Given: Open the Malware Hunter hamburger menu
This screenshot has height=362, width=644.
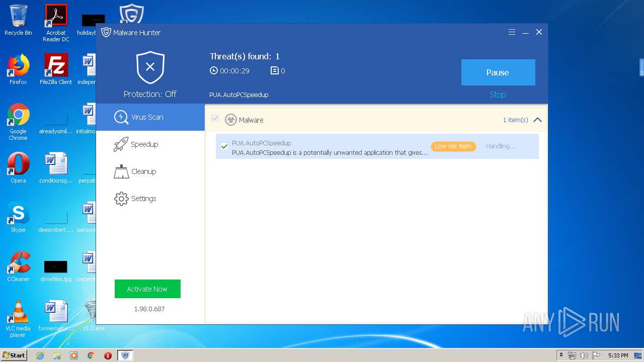Looking at the screenshot, I should [512, 32].
